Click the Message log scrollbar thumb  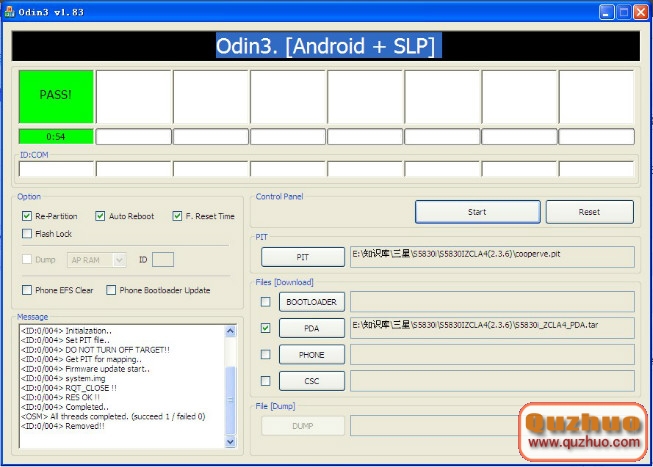pyautogui.click(x=230, y=400)
